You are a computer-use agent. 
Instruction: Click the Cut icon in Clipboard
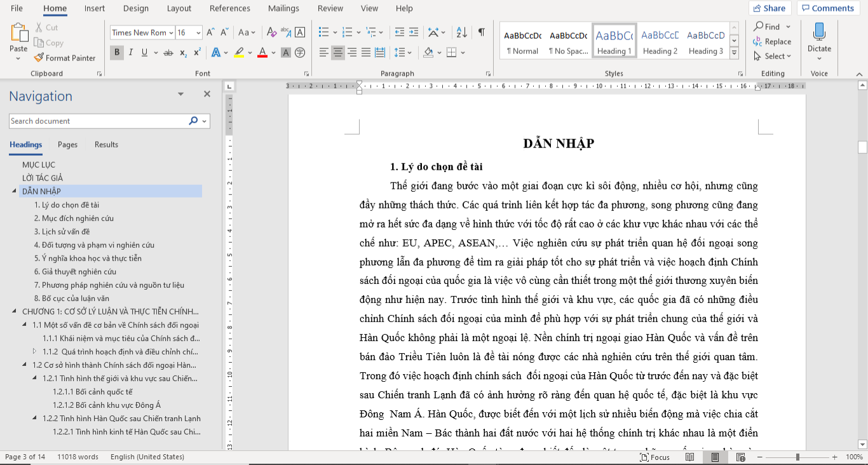[x=39, y=27]
